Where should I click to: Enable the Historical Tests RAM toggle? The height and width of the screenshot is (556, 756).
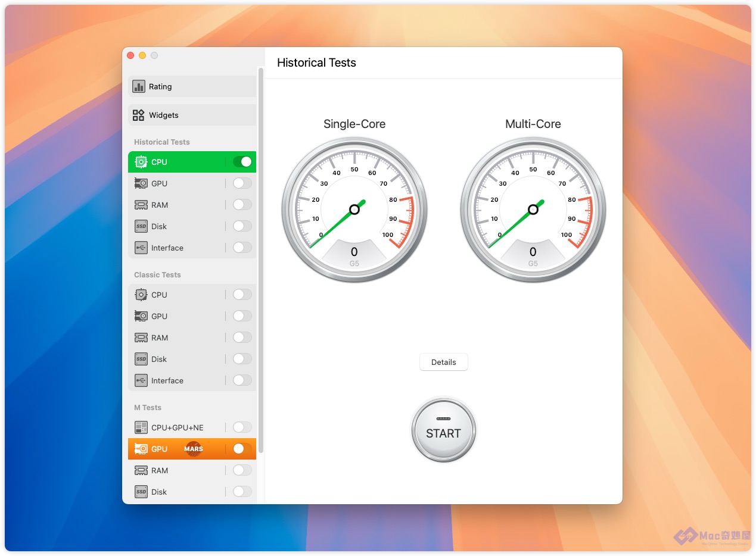pyautogui.click(x=242, y=205)
